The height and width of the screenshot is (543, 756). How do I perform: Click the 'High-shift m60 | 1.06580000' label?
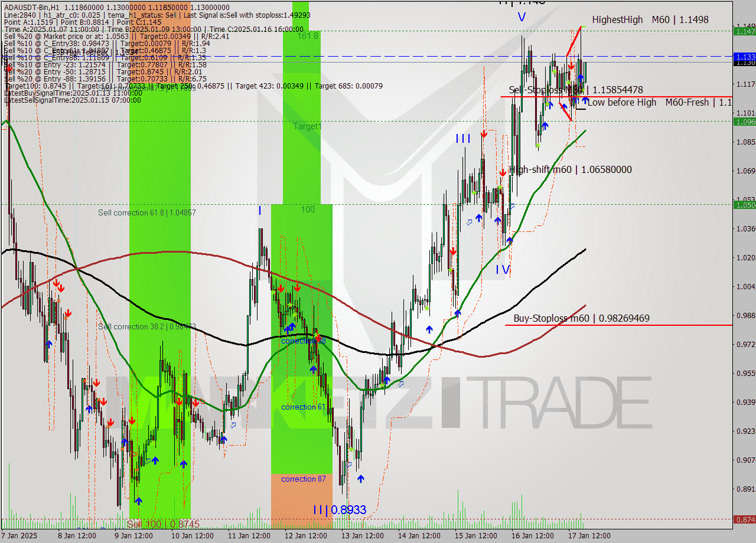click(570, 169)
